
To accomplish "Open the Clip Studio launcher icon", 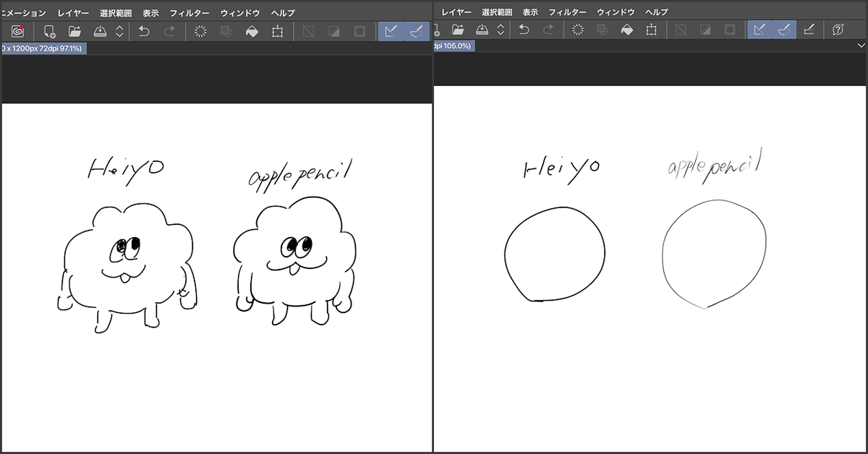I will [x=17, y=31].
